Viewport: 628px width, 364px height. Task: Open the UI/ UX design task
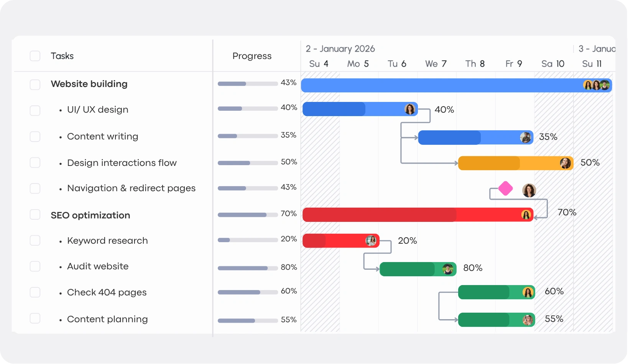[x=98, y=110]
